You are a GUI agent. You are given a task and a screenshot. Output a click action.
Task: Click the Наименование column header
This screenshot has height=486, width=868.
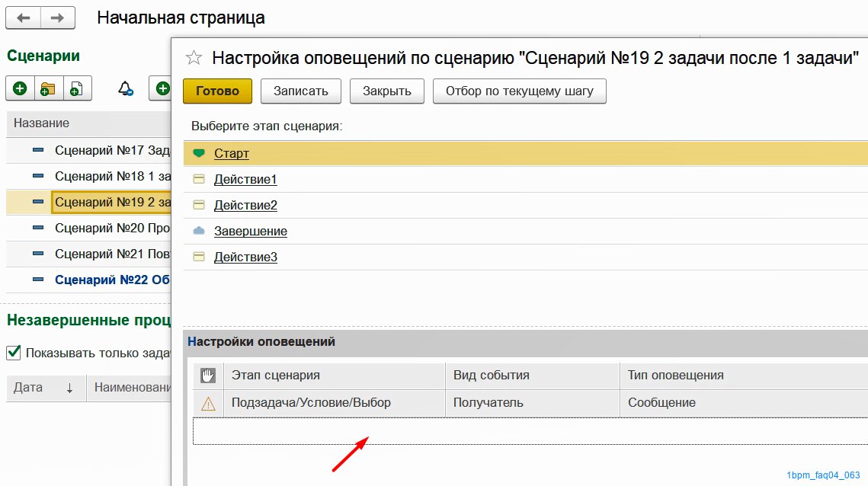tap(129, 388)
